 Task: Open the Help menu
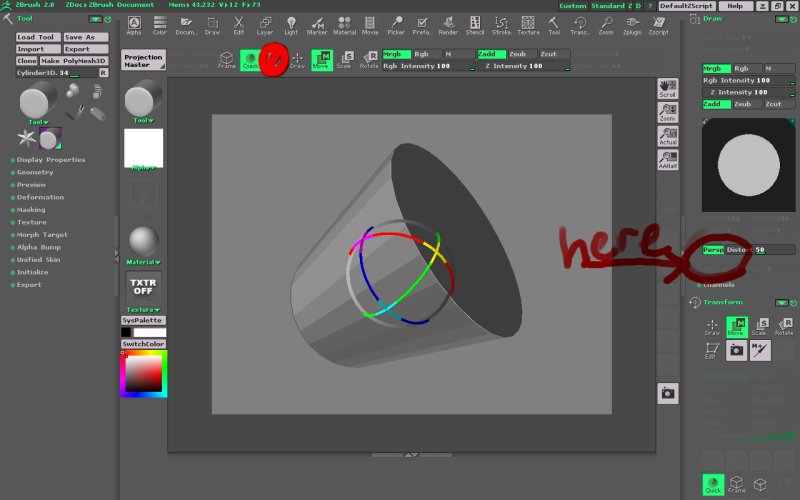pos(735,6)
